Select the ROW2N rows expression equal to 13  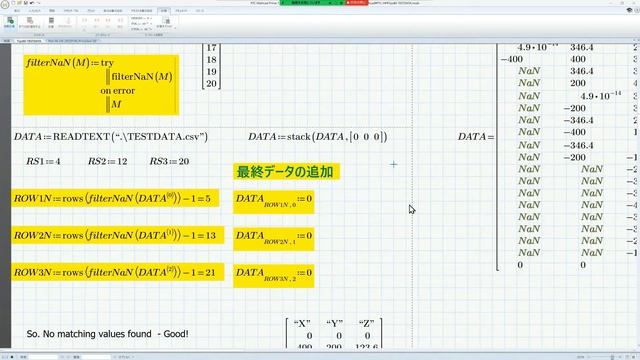(118, 235)
